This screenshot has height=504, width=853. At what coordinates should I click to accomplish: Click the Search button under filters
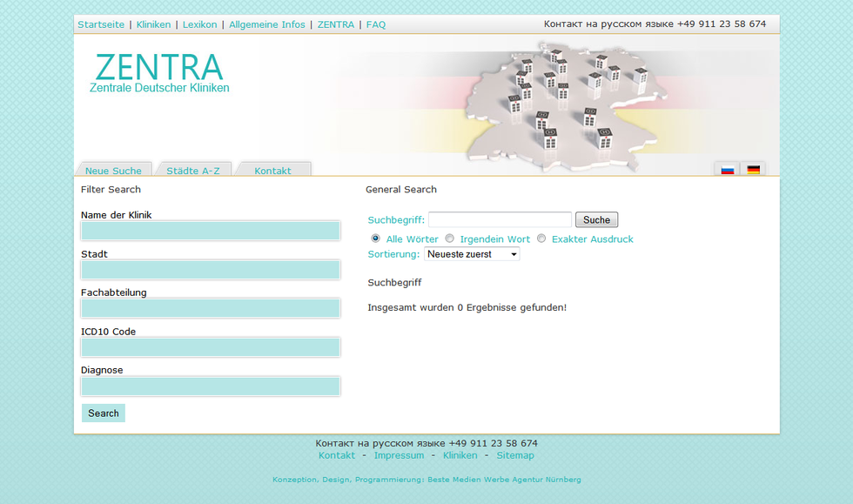104,413
